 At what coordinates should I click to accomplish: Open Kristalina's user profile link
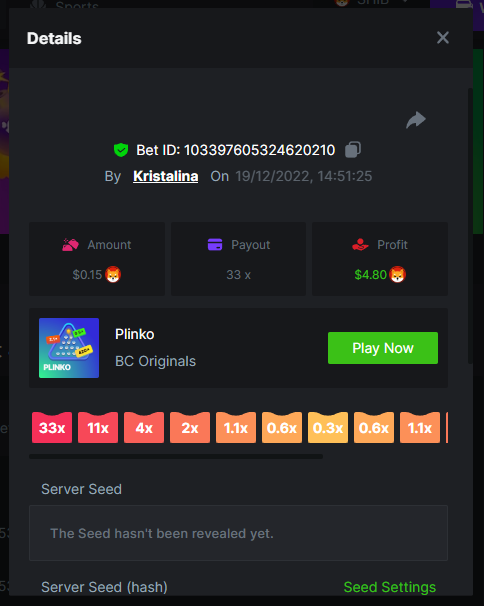165,176
